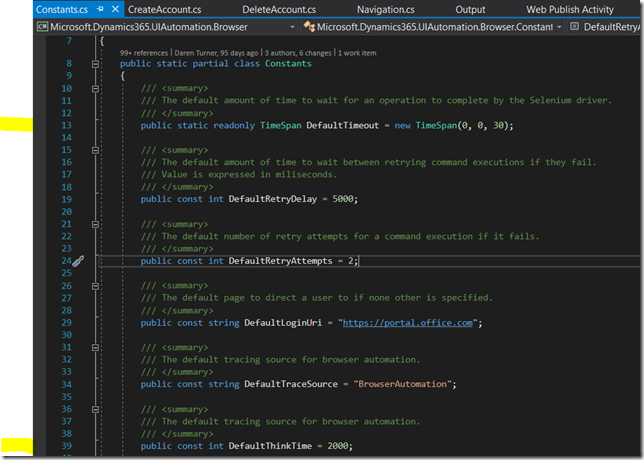Switch to the CreateAccount.cs tab
This screenshot has height=460, width=644.
[x=164, y=9]
